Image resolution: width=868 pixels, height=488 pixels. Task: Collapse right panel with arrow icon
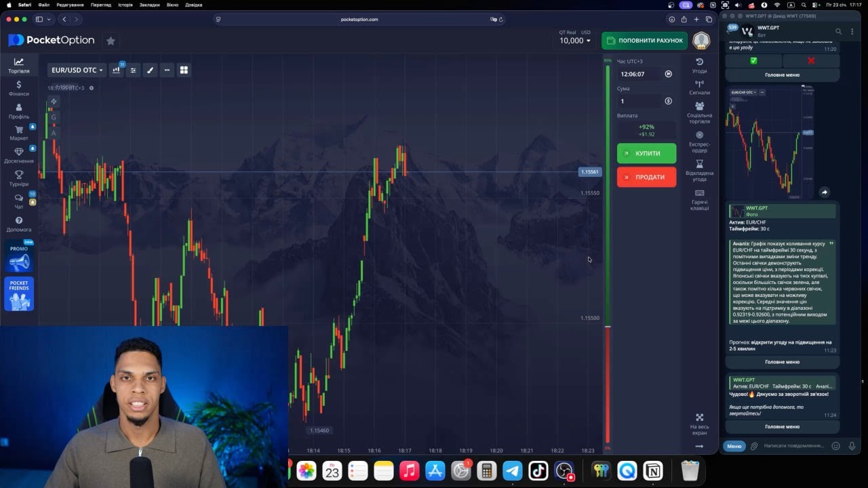click(699, 446)
